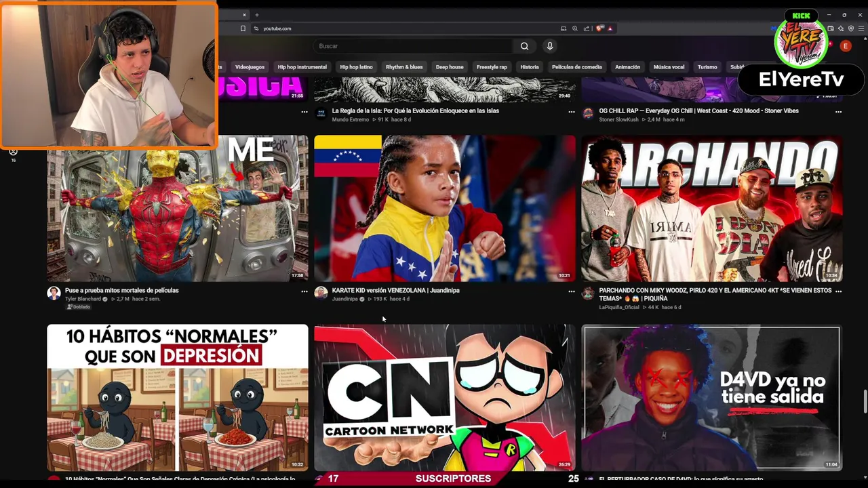Click the Doblado badge under Tyler Blanchard
Image resolution: width=868 pixels, height=488 pixels.
click(78, 307)
